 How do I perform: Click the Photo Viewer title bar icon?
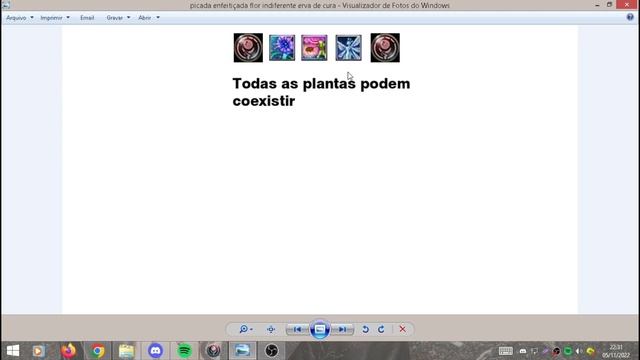pos(6,5)
